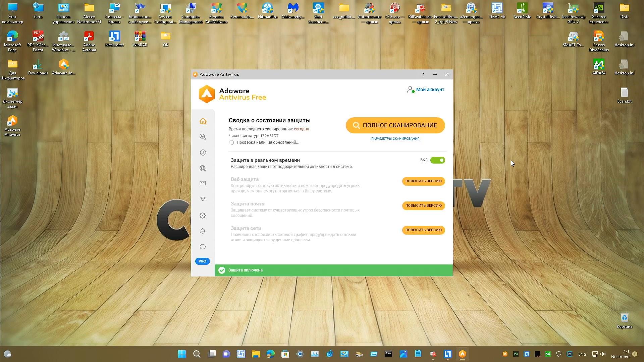Open the scan computer sidebar icon
644x362 pixels.
coord(203,137)
